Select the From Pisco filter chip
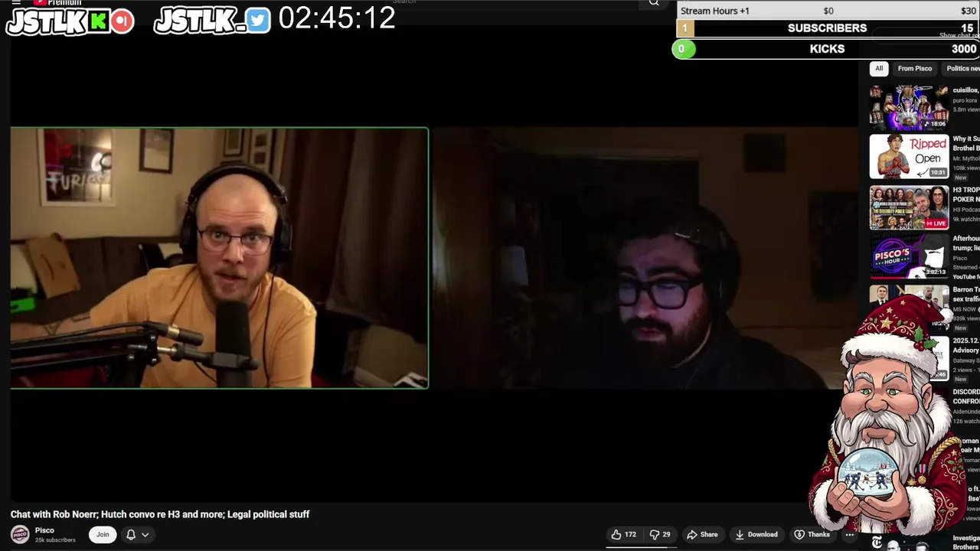This screenshot has height=551, width=980. [x=915, y=68]
